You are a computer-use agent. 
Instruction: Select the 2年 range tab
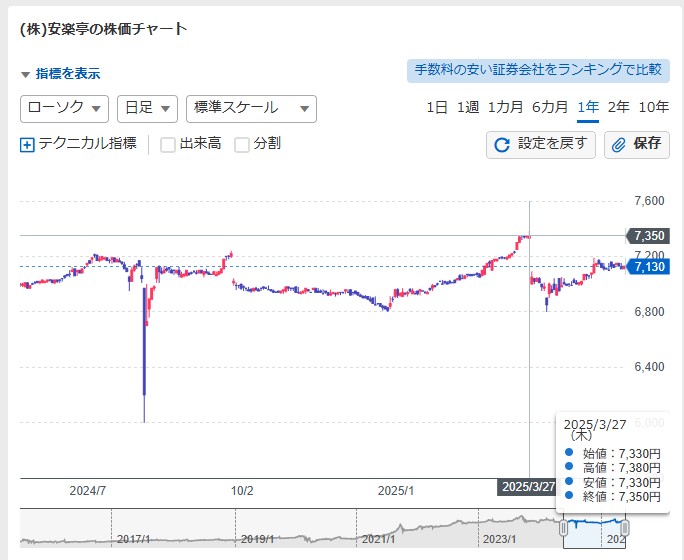point(618,107)
